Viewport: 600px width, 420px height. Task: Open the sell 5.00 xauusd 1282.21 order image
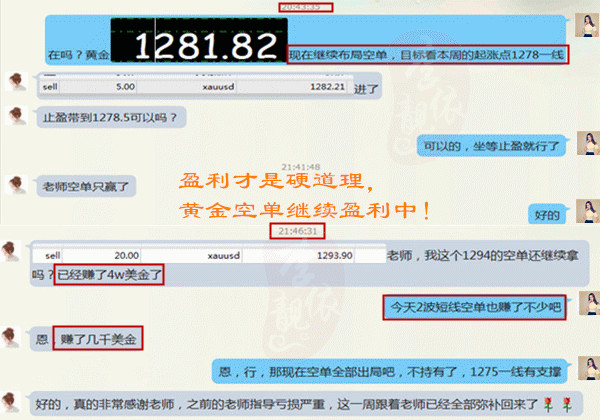195,85
